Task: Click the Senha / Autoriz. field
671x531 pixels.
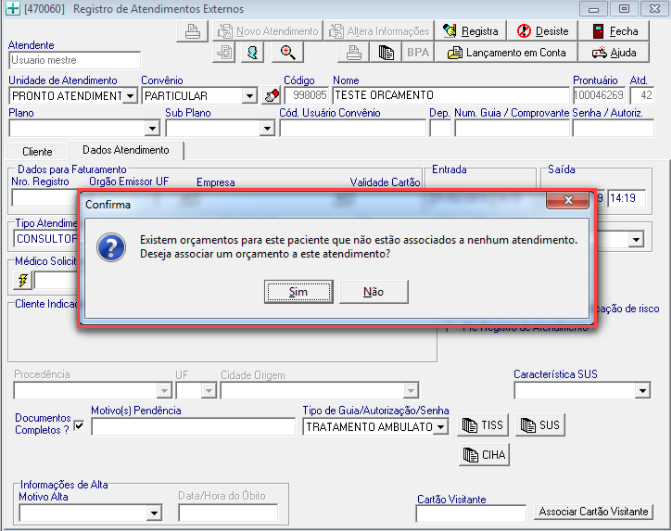Action: pos(613,128)
